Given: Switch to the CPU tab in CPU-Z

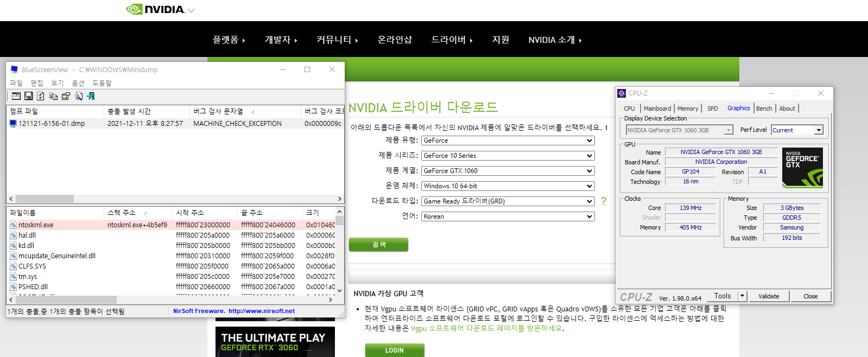Looking at the screenshot, I should point(630,109).
